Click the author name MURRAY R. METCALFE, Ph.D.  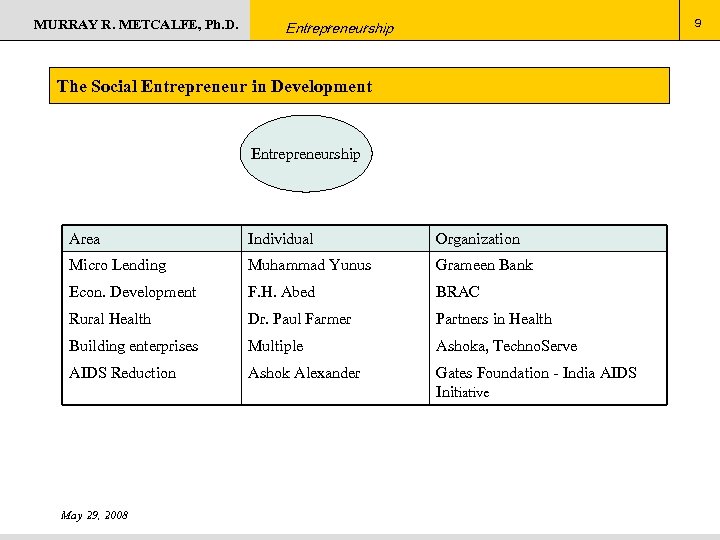click(x=136, y=24)
